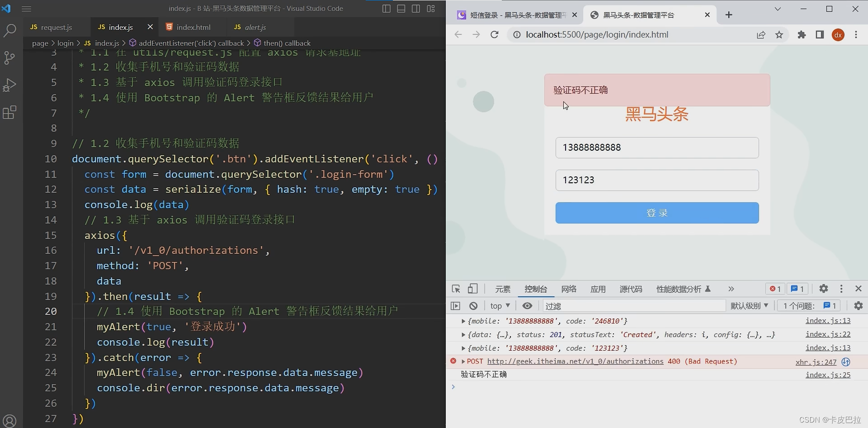This screenshot has width=868, height=428.
Task: Click 'login' in the breadcrumb path
Action: tap(66, 43)
